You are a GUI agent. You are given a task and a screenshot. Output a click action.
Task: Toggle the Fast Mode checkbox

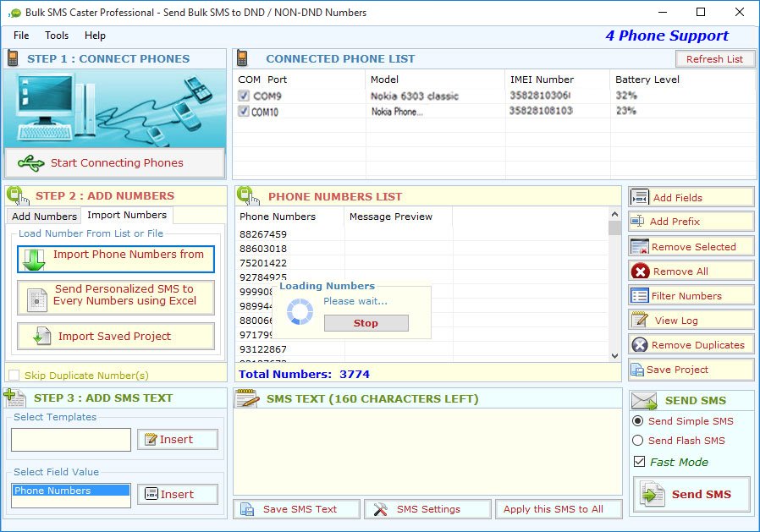coord(639,462)
